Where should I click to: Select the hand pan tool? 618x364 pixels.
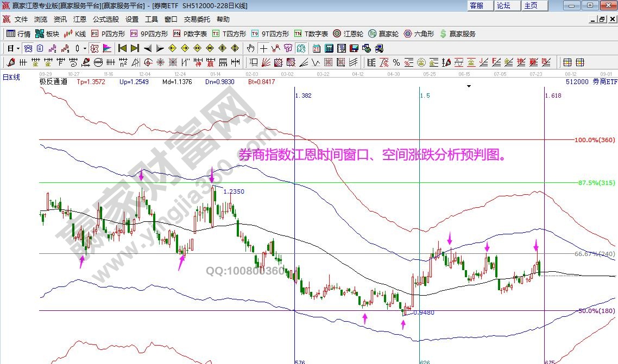pos(251,48)
